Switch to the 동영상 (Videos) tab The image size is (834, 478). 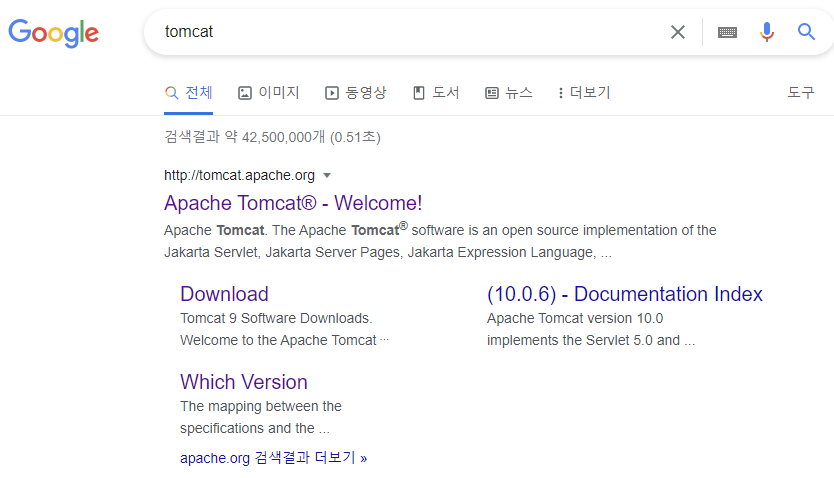[355, 93]
